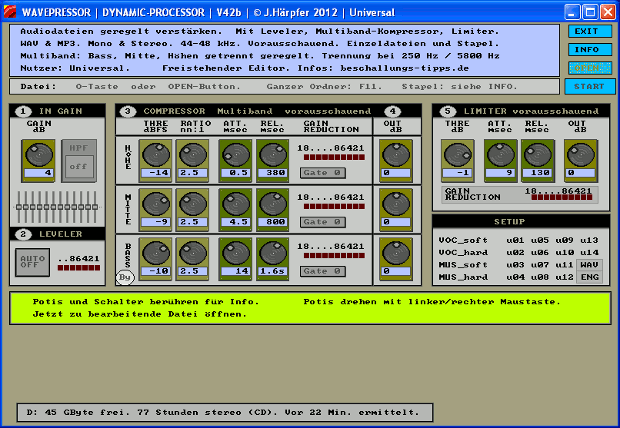Load user preset u02

[515, 252]
